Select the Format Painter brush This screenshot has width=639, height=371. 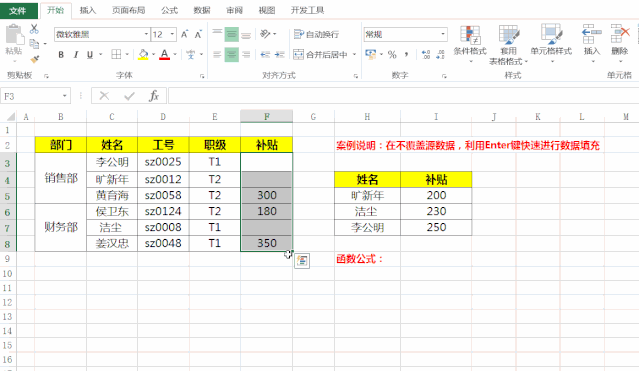pyautogui.click(x=35, y=59)
